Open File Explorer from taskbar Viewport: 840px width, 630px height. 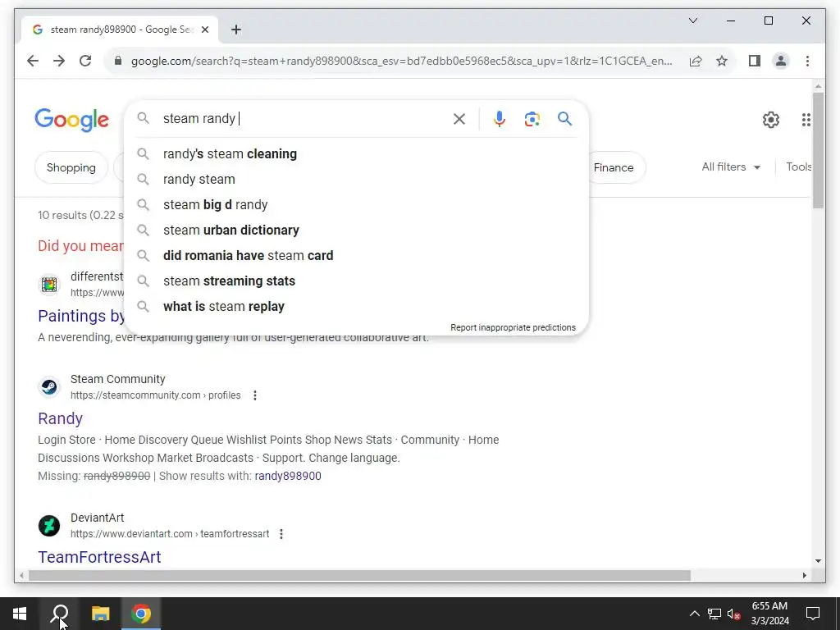pyautogui.click(x=100, y=614)
